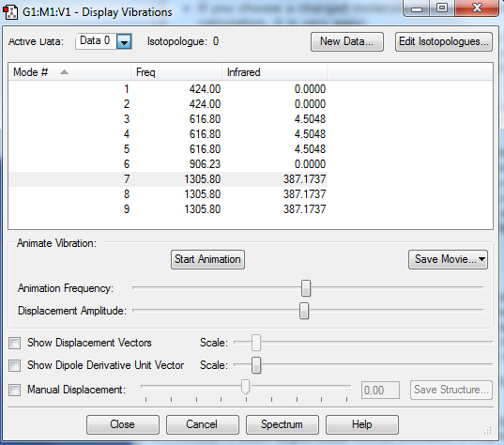This screenshot has width=504, height=445.
Task: Click Start Animation button
Action: click(207, 259)
